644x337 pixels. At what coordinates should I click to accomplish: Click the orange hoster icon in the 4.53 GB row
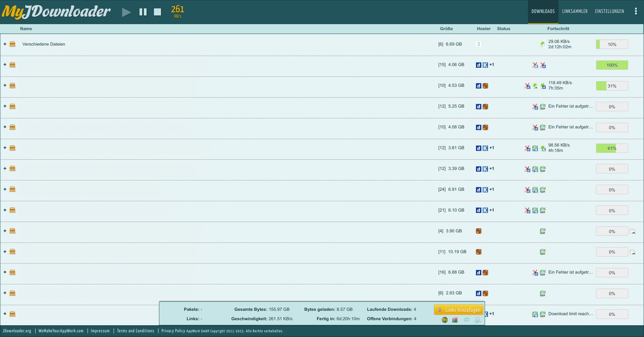(485, 86)
